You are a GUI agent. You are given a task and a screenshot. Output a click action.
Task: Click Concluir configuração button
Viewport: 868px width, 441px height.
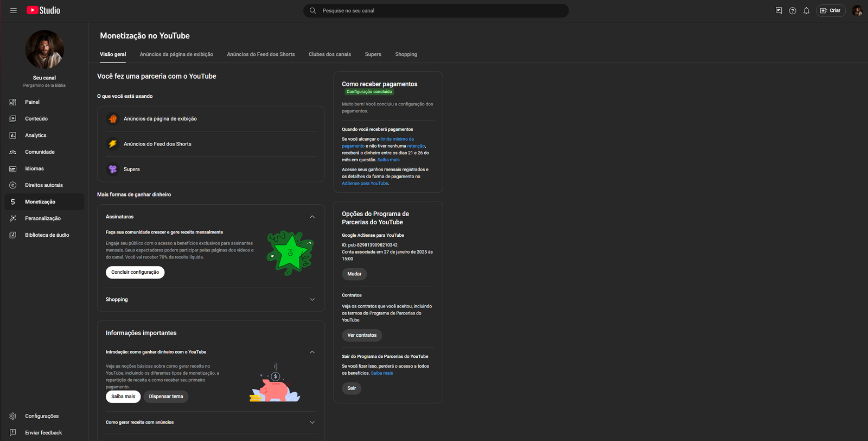[135, 272]
